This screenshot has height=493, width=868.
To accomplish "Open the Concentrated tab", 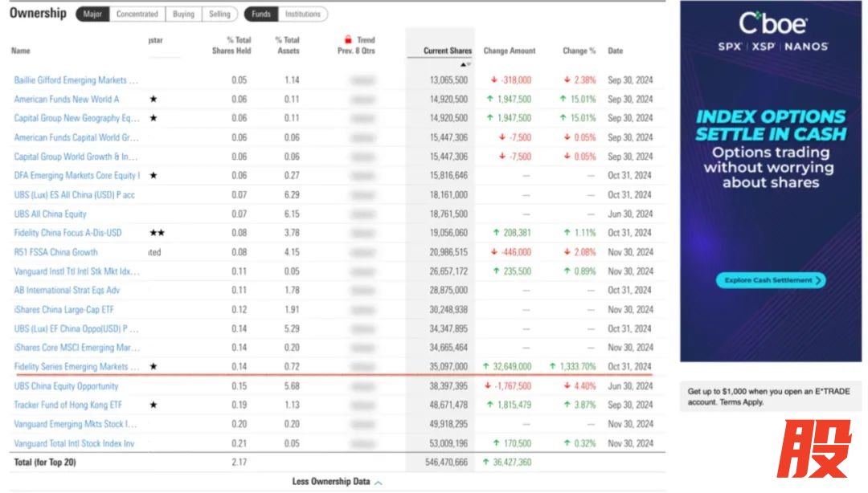I will tap(137, 14).
